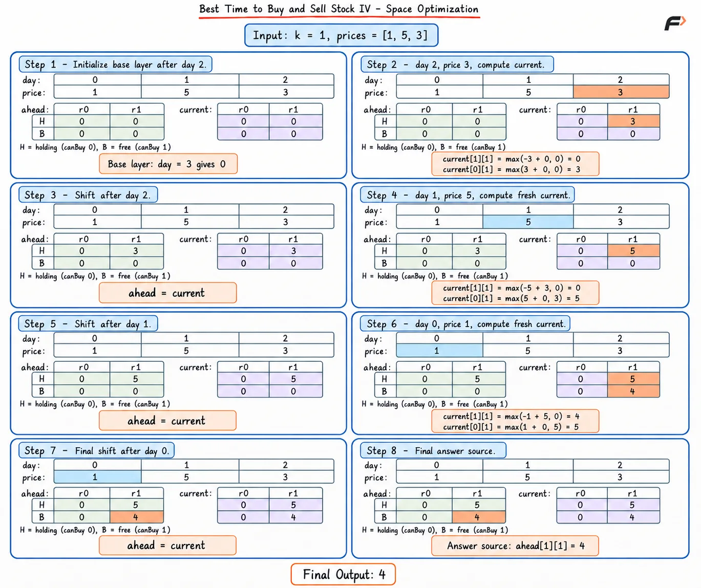Click 'ahead = current' box in Step 3
Image resolution: width=701 pixels, height=588 pixels.
(x=167, y=293)
